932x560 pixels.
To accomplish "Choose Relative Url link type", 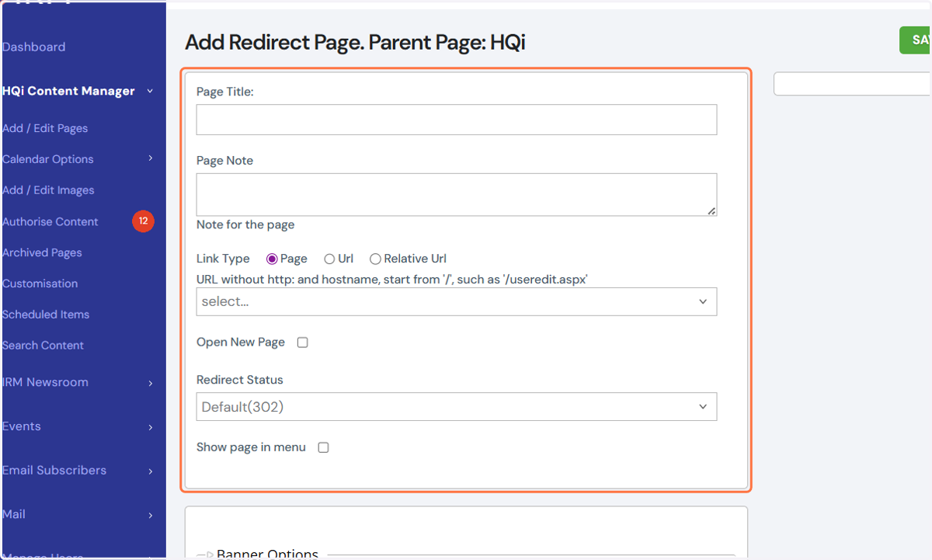I will 375,259.
